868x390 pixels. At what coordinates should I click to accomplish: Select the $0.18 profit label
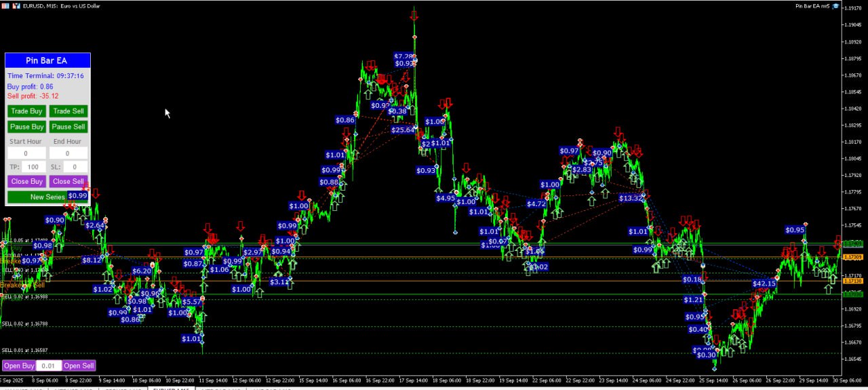693,279
